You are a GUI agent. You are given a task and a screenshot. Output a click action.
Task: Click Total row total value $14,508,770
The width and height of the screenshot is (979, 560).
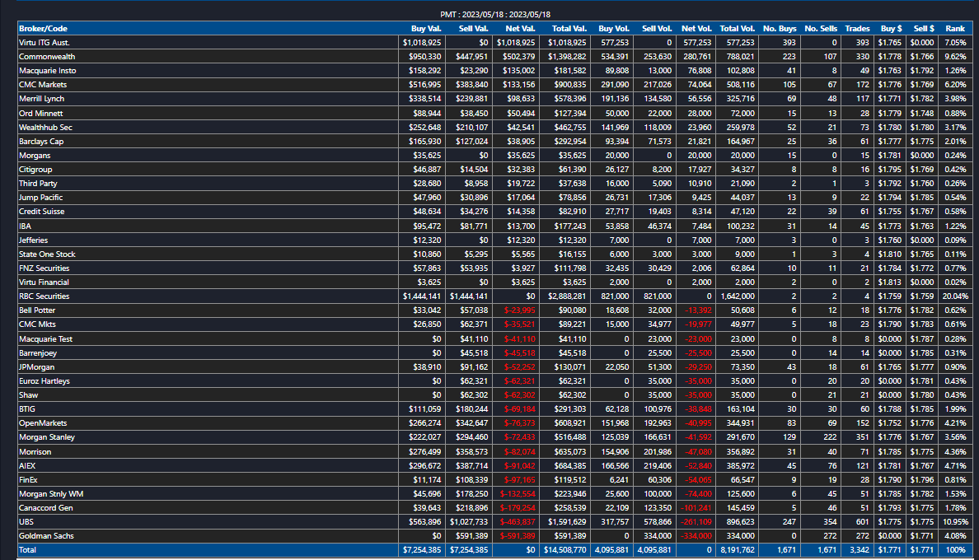(564, 550)
